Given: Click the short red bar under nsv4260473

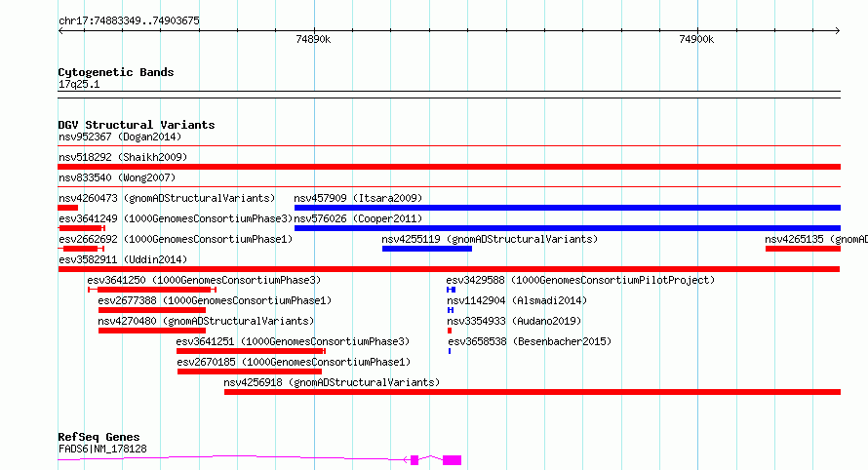Looking at the screenshot, I should click(x=68, y=208).
